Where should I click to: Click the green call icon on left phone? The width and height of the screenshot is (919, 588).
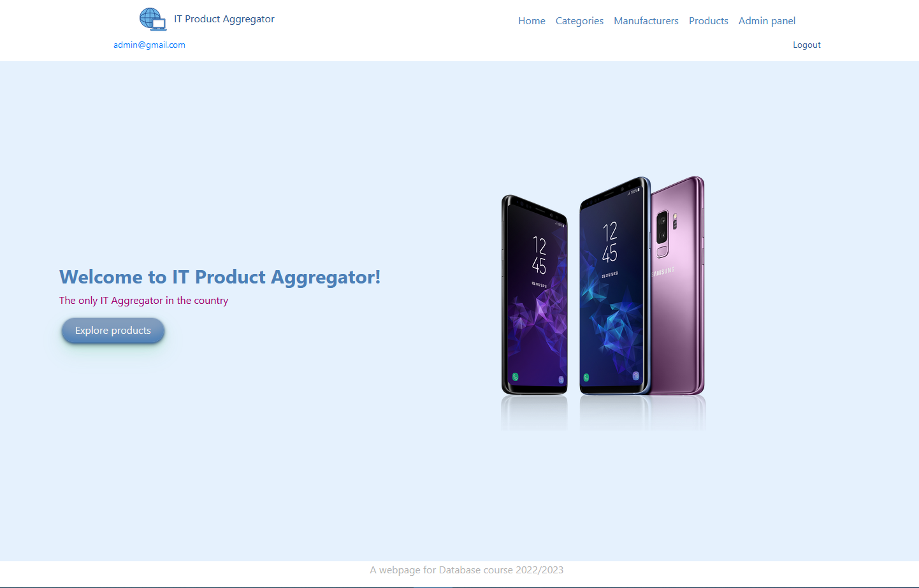click(515, 377)
